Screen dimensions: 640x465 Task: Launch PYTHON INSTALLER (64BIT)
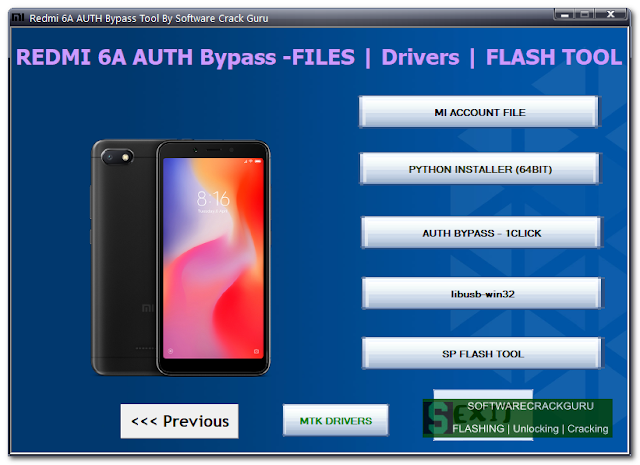480,169
